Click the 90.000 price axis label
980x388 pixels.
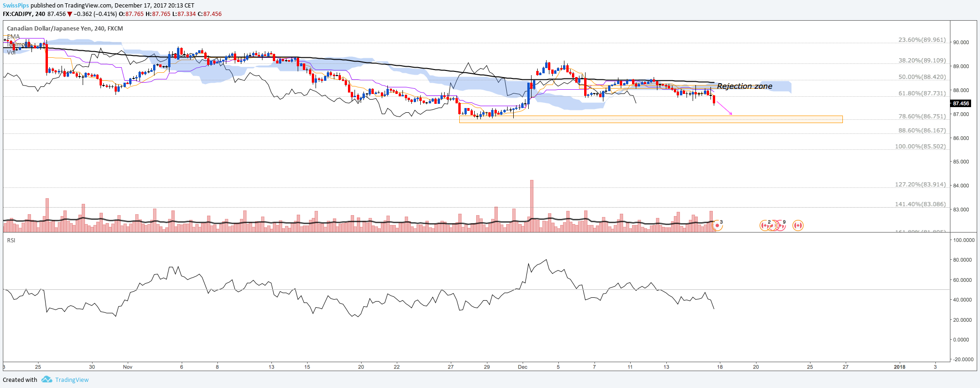960,42
